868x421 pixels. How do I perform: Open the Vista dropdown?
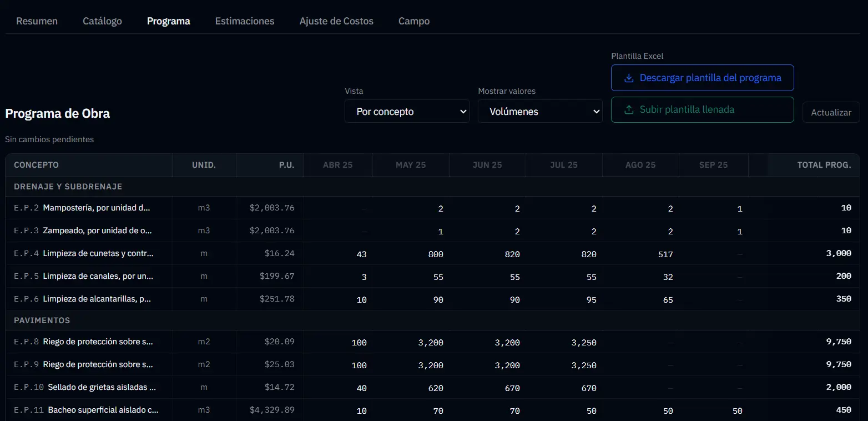[x=407, y=112]
